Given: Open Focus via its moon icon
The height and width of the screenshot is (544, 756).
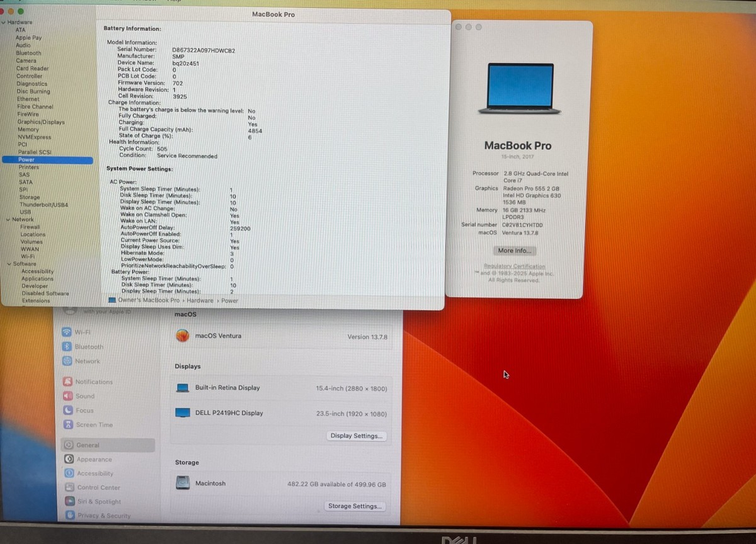Looking at the screenshot, I should pyautogui.click(x=69, y=410).
